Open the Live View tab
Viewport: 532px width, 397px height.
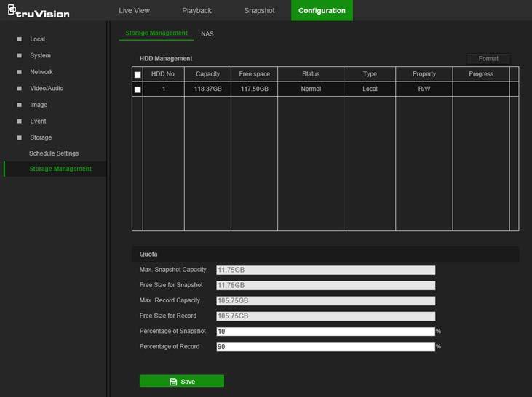tap(134, 10)
